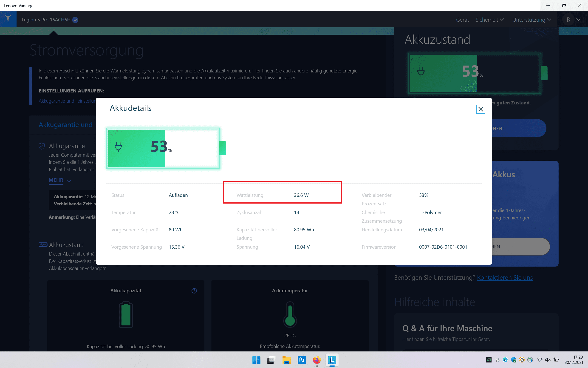Click the verified badge beside Legion 5 Pro 16ACH6H
588x368 pixels.
pyautogui.click(x=75, y=20)
